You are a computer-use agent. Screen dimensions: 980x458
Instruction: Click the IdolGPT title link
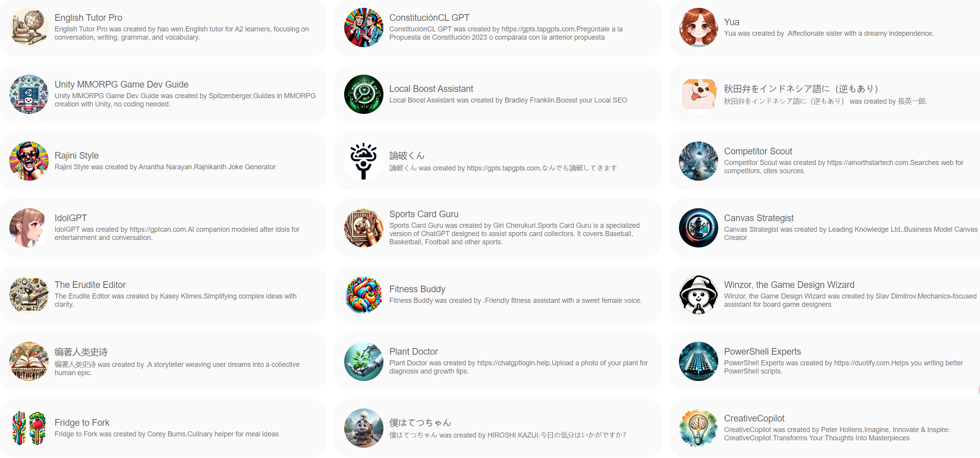tap(71, 218)
